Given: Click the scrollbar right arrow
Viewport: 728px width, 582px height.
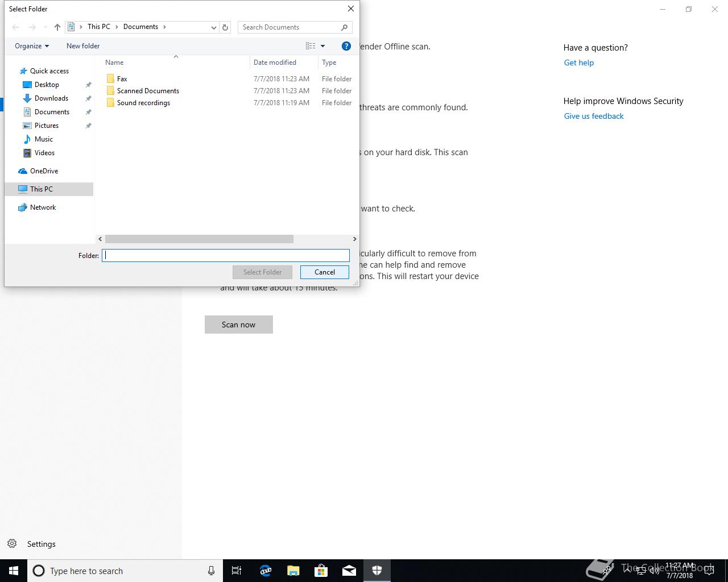Looking at the screenshot, I should 354,239.
